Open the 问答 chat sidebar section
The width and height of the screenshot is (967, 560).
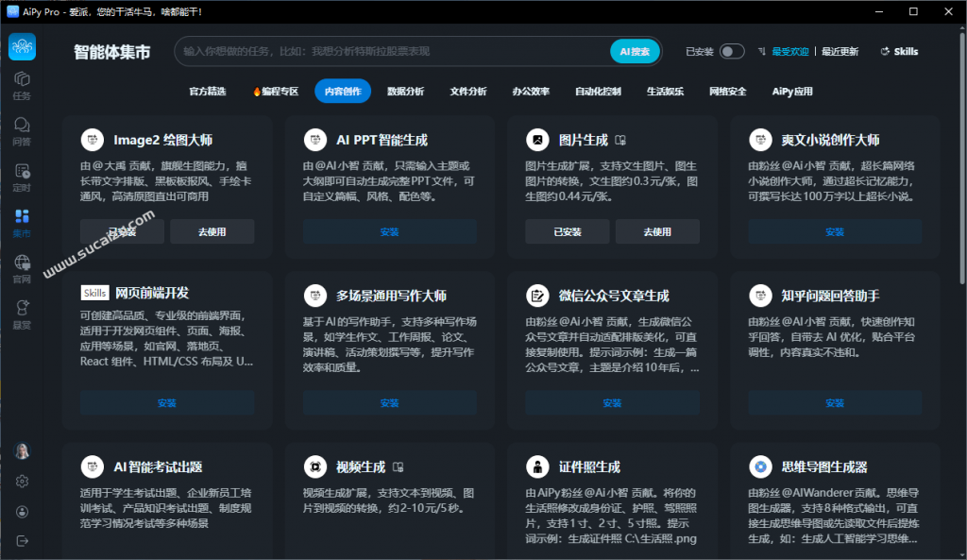tap(23, 131)
